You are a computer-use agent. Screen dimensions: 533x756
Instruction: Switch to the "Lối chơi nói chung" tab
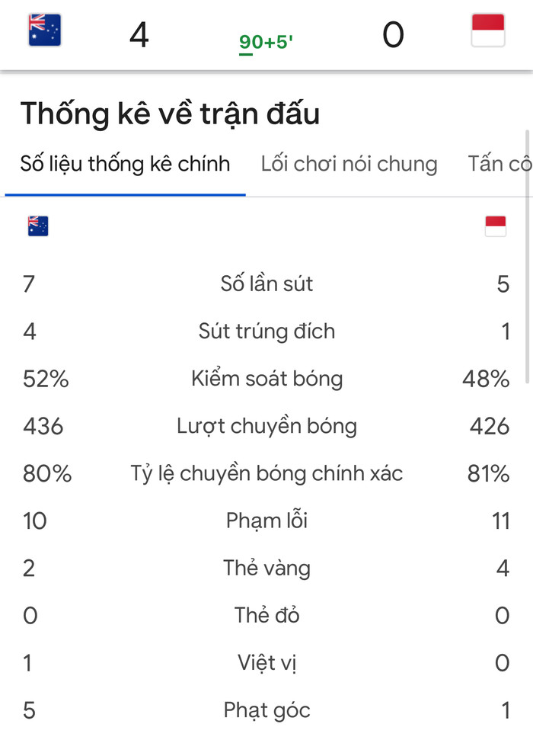[349, 163]
